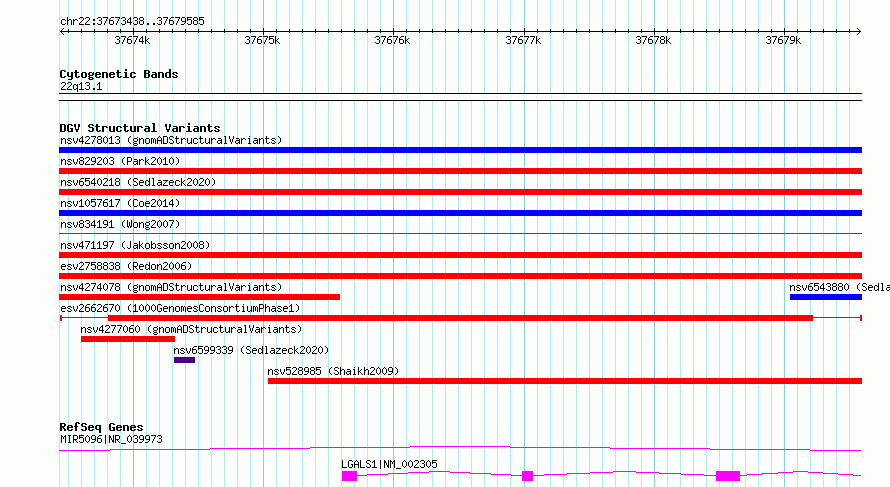Click the 37675k ruler tick label
Image resolution: width=890 pixels, height=487 pixels.
[262, 40]
